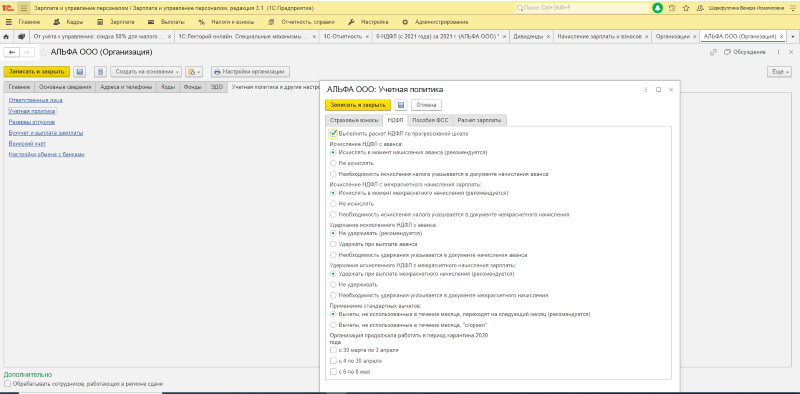Click the document list icon next to save
This screenshot has width=800, height=394.
tap(101, 72)
